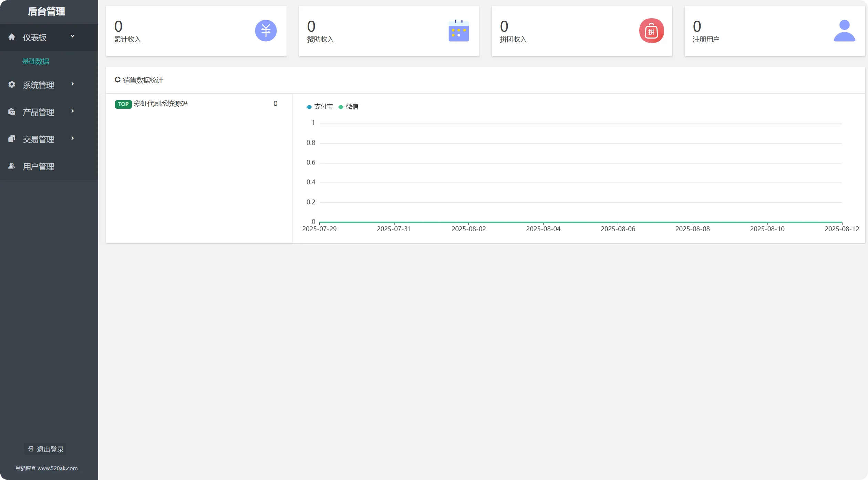The width and height of the screenshot is (868, 480).
Task: Expand 产品管理 using its chevron arrow
Action: click(72, 111)
